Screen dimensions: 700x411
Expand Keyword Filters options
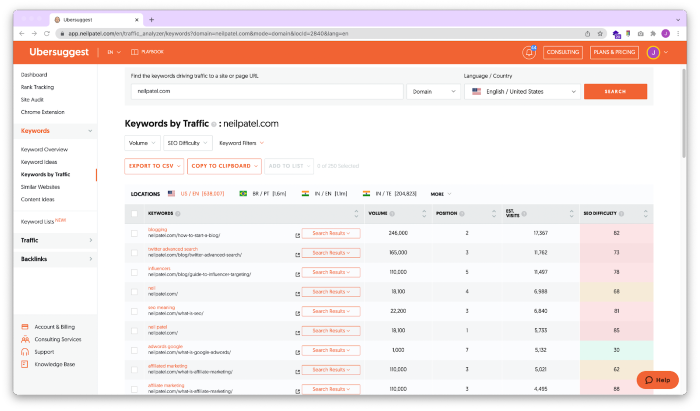(x=242, y=143)
